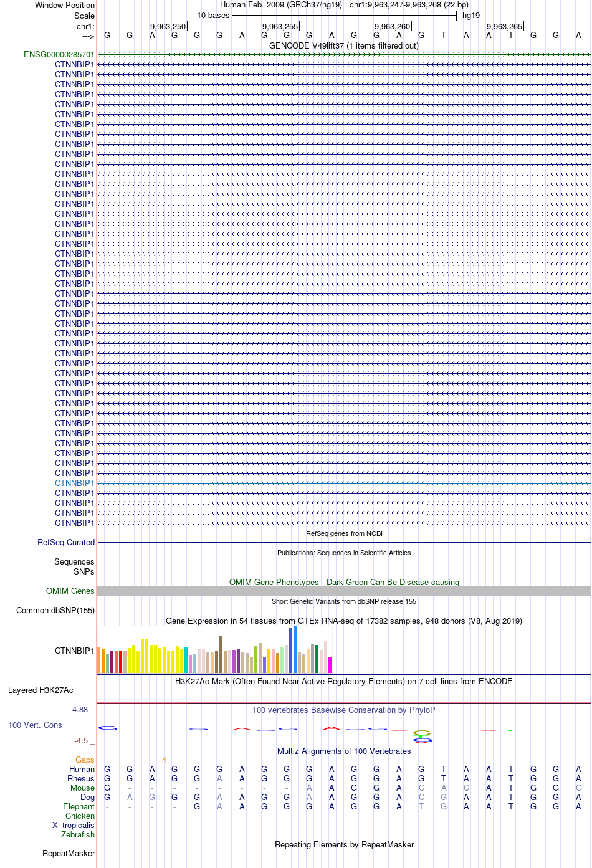
Task: Click the Window Position label
Action: pos(65,6)
